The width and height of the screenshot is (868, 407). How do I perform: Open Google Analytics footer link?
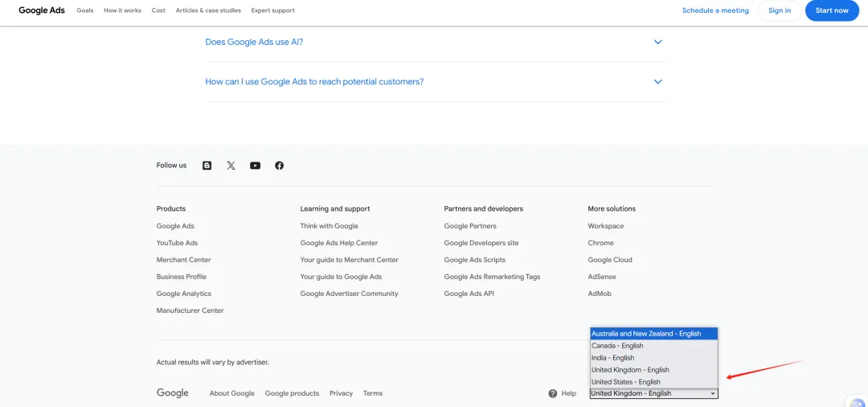[184, 294]
